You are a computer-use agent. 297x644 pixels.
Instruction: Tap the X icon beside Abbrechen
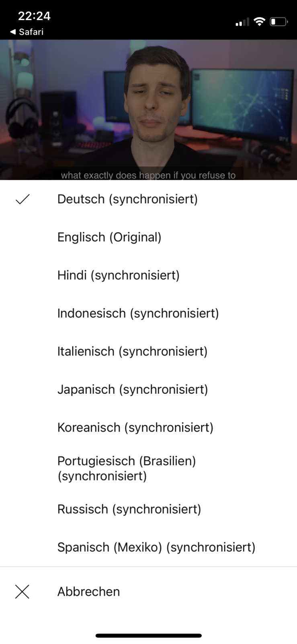(x=22, y=592)
